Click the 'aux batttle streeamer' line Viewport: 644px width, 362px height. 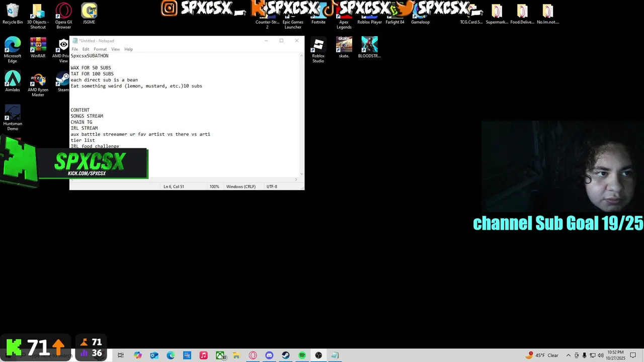click(140, 134)
